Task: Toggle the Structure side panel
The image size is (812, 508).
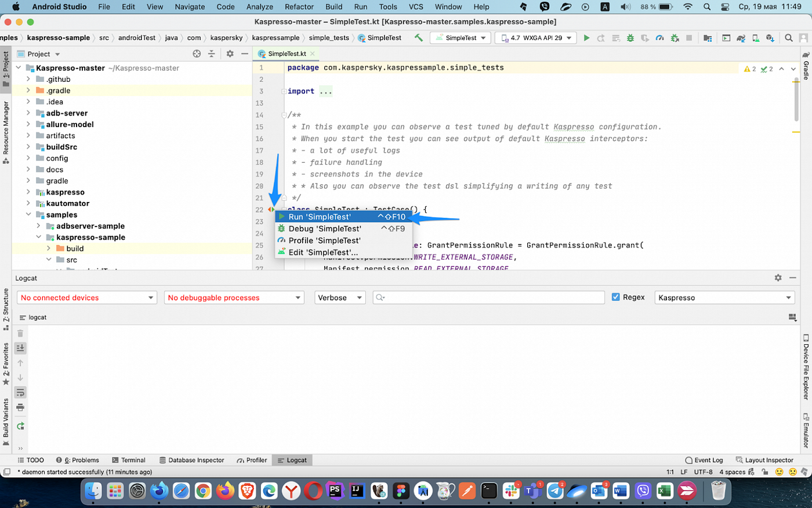Action: tap(6, 309)
